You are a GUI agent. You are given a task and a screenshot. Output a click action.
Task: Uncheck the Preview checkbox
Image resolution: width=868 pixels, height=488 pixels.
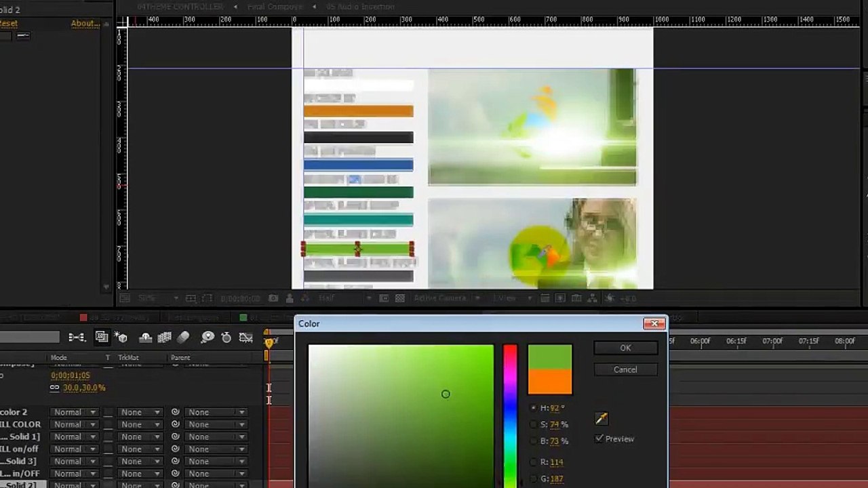[x=599, y=439]
